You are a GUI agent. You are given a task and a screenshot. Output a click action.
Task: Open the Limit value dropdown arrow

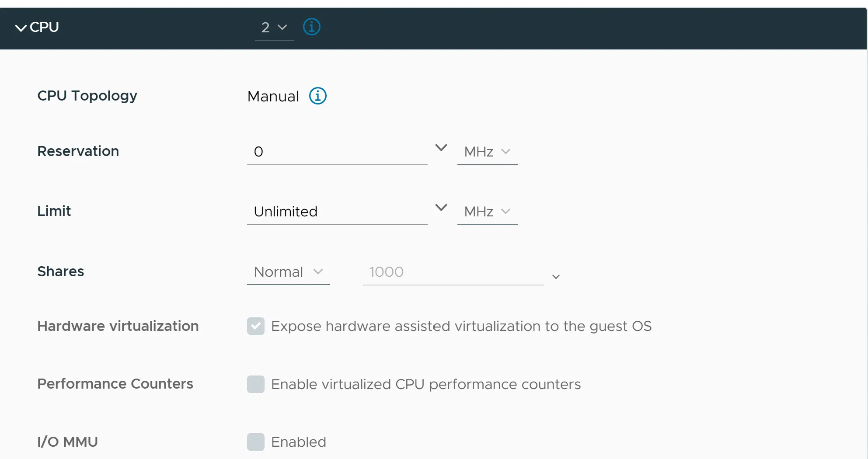[x=441, y=208]
